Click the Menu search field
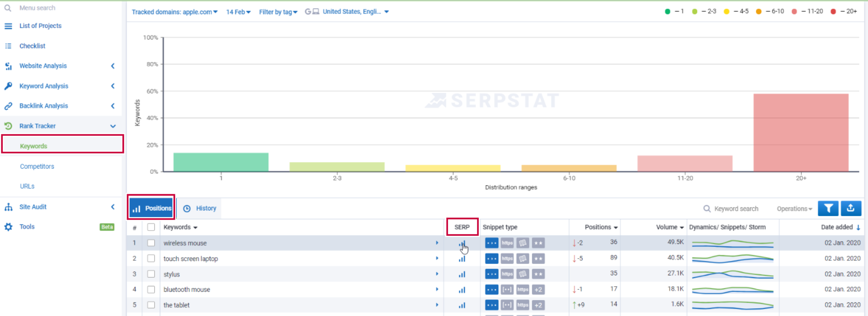This screenshot has height=316, width=868. (x=37, y=8)
